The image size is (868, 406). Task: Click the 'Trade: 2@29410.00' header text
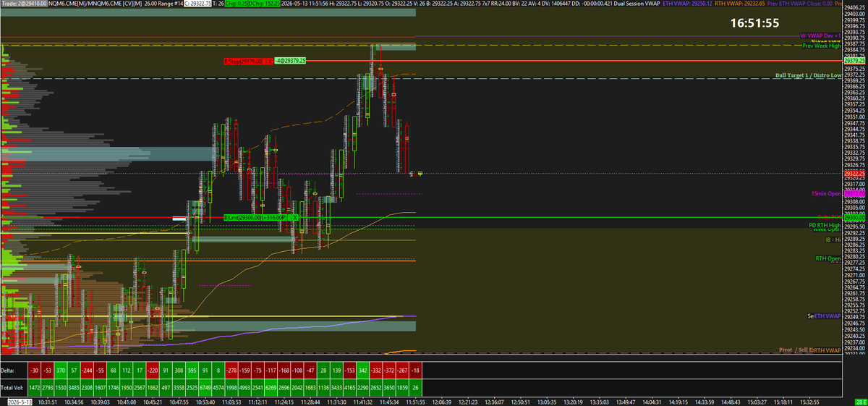(24, 4)
